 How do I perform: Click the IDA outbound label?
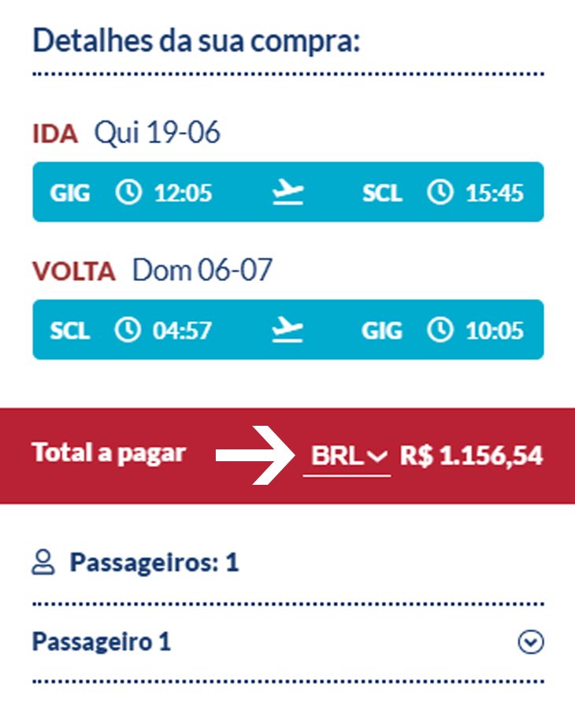(55, 134)
